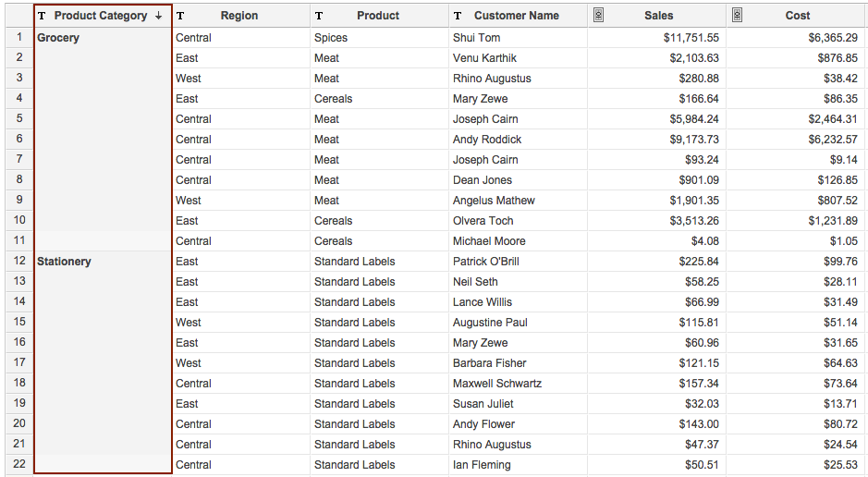Click the text type icon beside Product Category
Screen dimensions: 868x477
[42, 16]
